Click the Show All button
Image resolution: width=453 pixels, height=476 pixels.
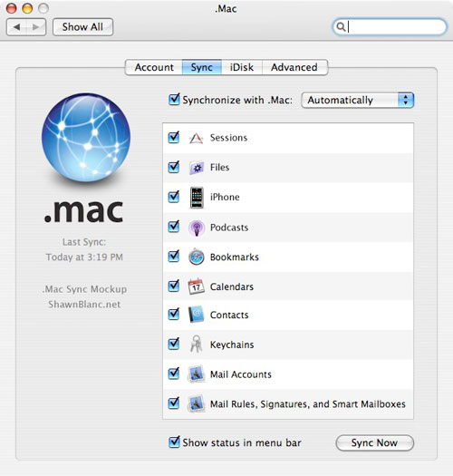point(82,27)
